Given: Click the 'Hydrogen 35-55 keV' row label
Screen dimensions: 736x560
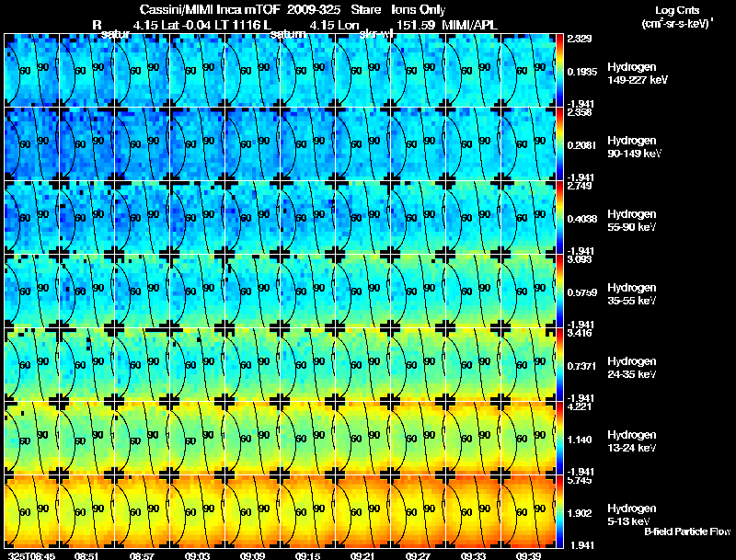Looking at the screenshot, I should click(632, 294).
